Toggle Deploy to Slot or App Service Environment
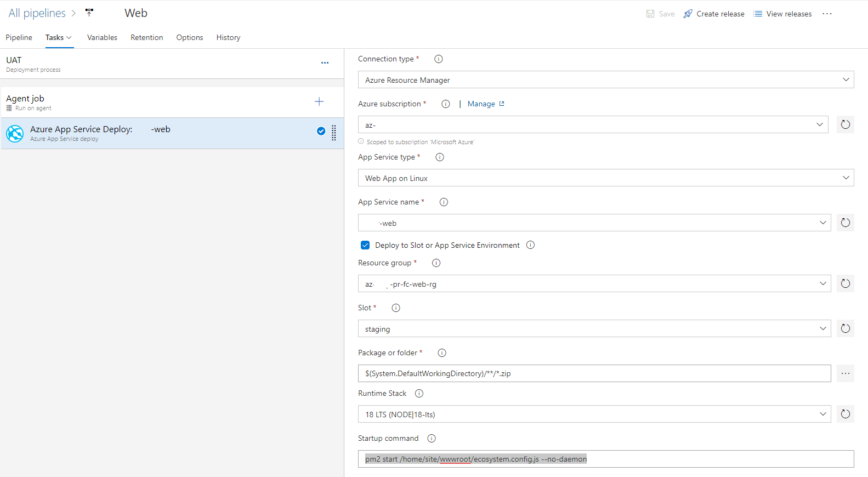The width and height of the screenshot is (868, 477). (365, 245)
